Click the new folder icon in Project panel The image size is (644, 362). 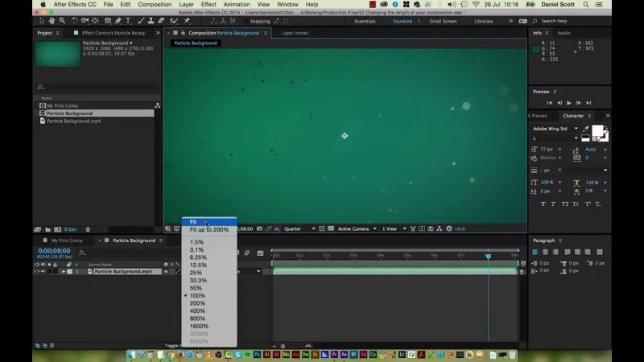[x=48, y=229]
